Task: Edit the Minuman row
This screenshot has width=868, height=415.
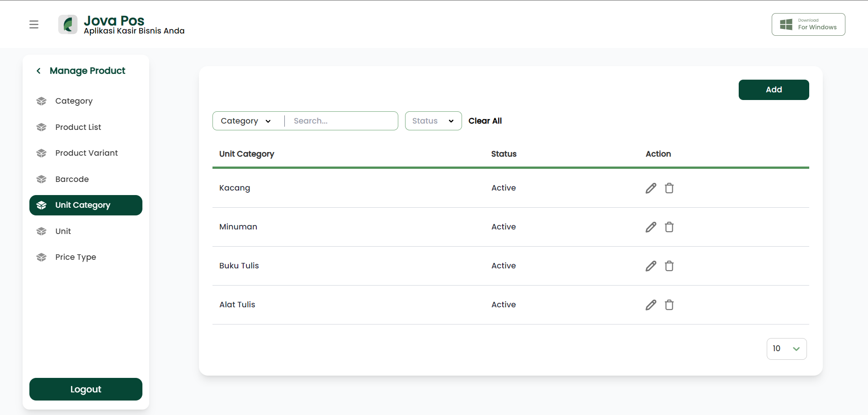Action: click(651, 227)
